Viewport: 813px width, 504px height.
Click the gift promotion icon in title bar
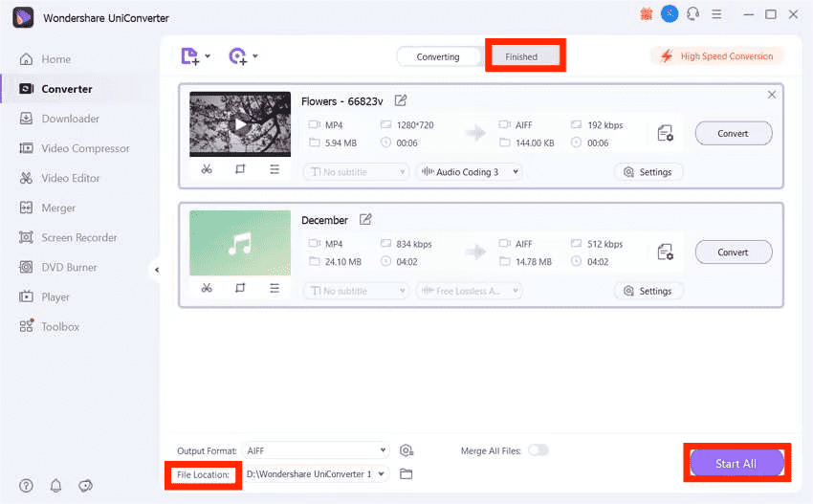point(646,14)
